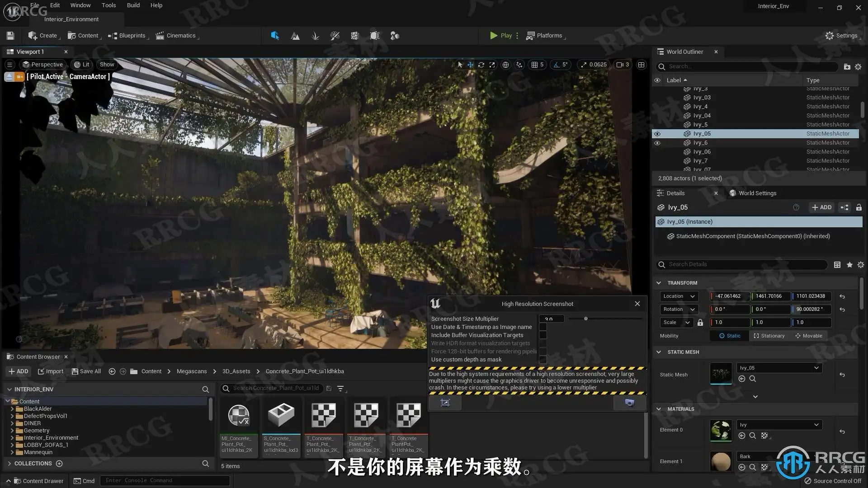Viewport: 868px width, 488px height.
Task: Open the Rotation type dropdown
Action: point(679,310)
